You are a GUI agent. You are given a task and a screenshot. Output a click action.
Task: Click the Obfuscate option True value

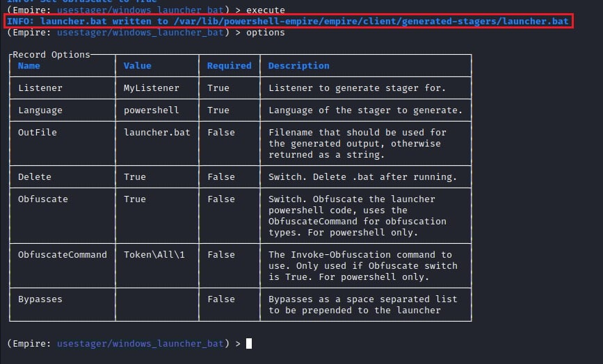pos(135,199)
